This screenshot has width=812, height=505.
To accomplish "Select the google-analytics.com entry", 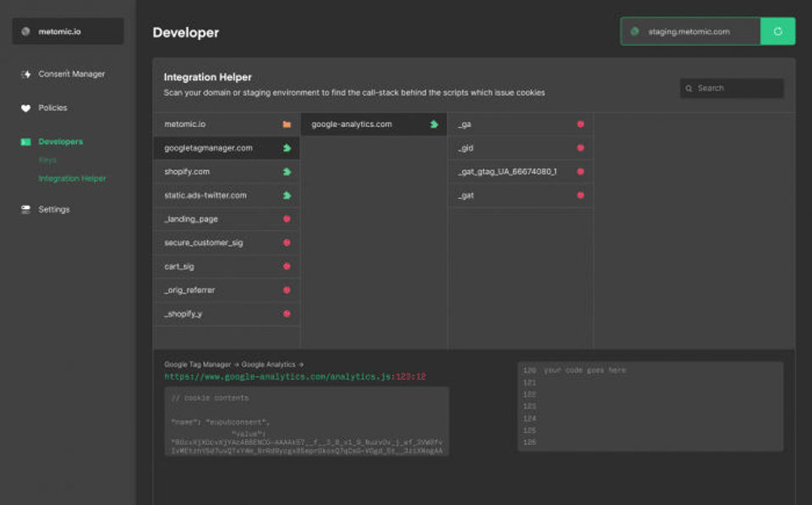I will (374, 124).
